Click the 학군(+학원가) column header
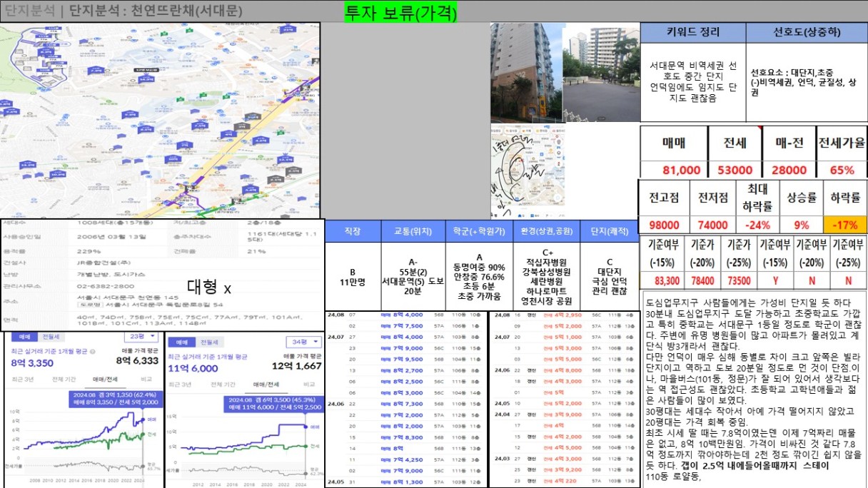This screenshot has height=488, width=868. (x=477, y=232)
